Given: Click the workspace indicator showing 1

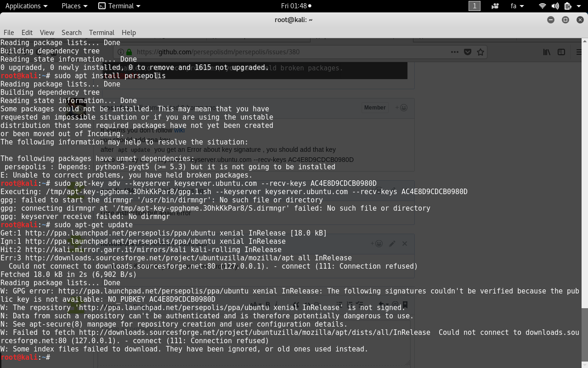Looking at the screenshot, I should [474, 6].
